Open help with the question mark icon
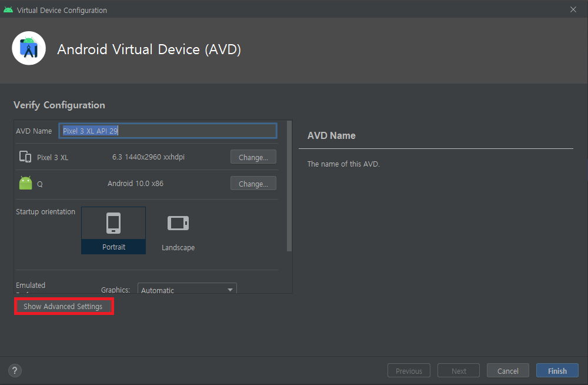 point(15,371)
